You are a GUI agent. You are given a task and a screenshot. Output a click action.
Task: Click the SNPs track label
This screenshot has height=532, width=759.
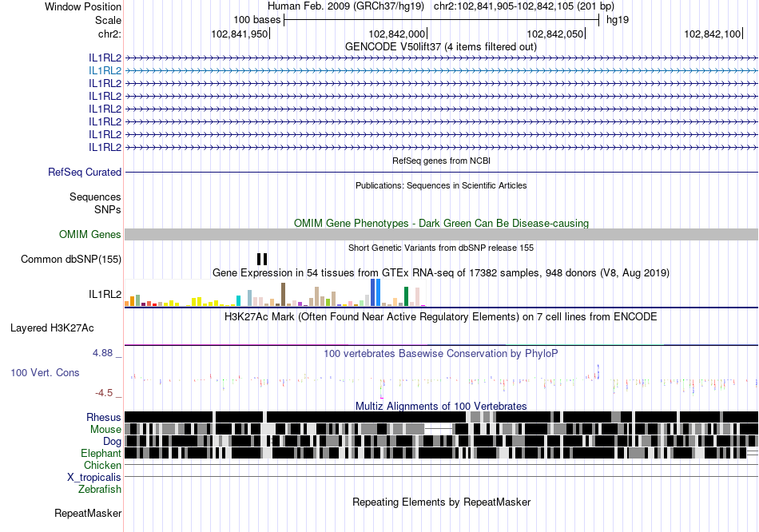(x=108, y=209)
